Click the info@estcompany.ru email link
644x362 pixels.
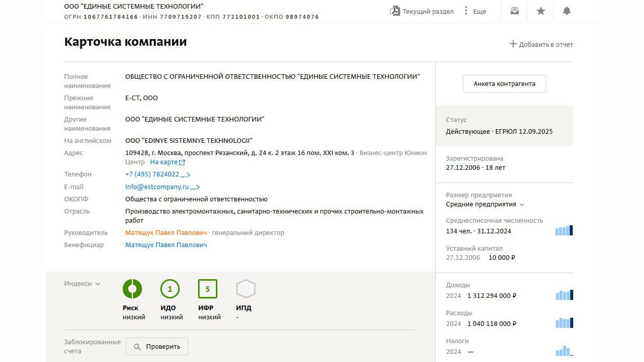click(157, 187)
